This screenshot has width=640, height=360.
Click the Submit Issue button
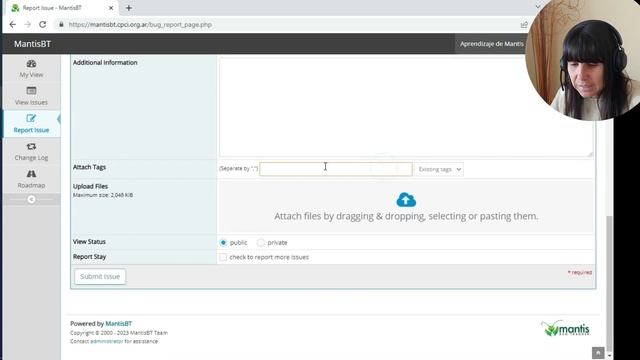pos(100,276)
